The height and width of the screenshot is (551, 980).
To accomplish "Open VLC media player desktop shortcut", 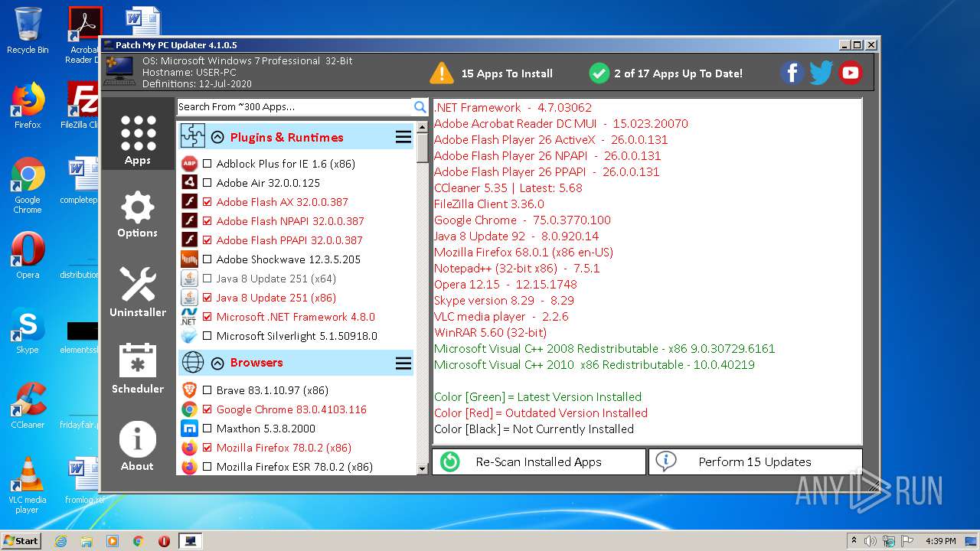I will [x=28, y=485].
